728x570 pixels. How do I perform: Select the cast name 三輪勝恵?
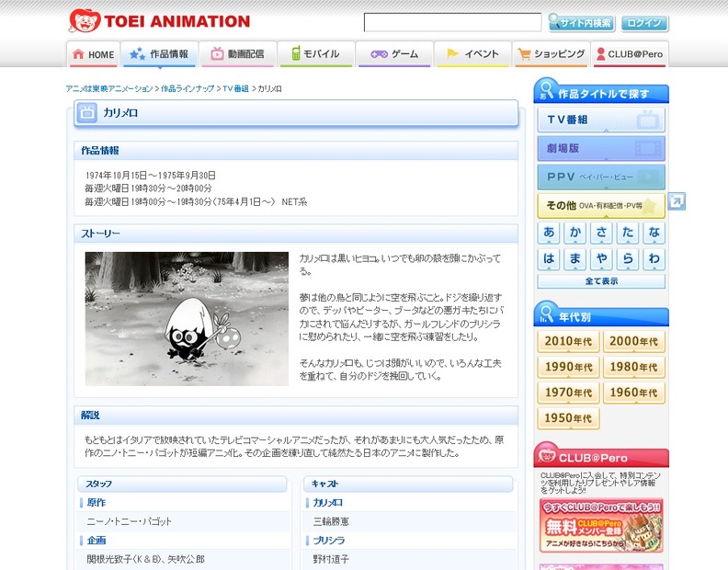click(331, 521)
